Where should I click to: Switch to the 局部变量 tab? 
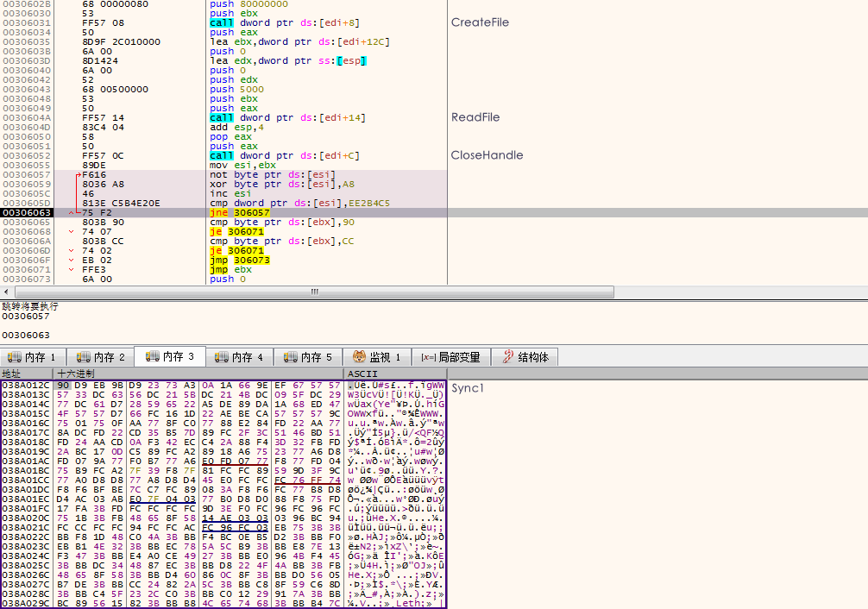pos(450,357)
